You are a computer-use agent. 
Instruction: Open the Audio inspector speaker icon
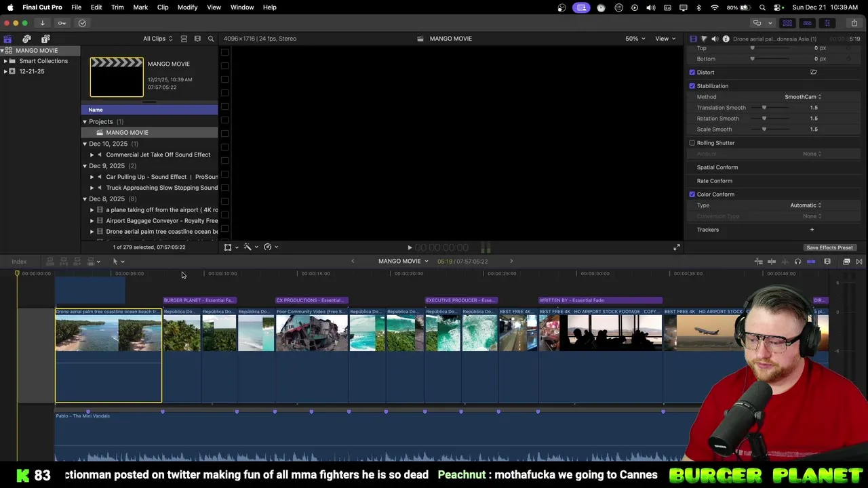click(x=714, y=39)
